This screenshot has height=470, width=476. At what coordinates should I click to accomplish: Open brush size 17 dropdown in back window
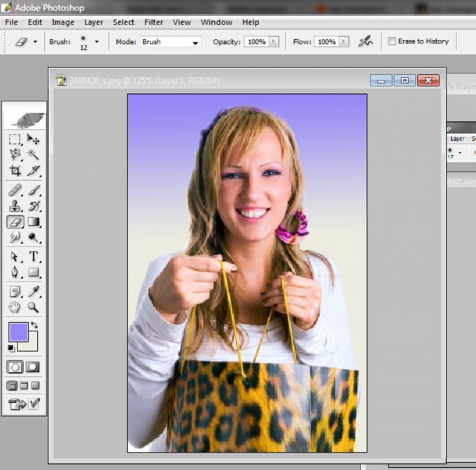[x=460, y=153]
